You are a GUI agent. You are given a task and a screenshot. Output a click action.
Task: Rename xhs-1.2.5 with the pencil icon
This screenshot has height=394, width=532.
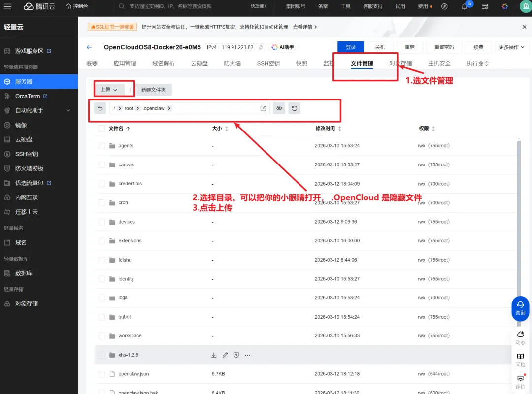tap(225, 355)
